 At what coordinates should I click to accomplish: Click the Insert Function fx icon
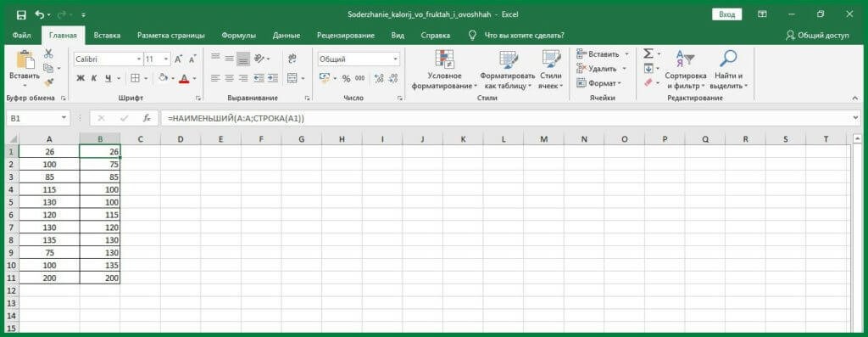click(x=147, y=118)
